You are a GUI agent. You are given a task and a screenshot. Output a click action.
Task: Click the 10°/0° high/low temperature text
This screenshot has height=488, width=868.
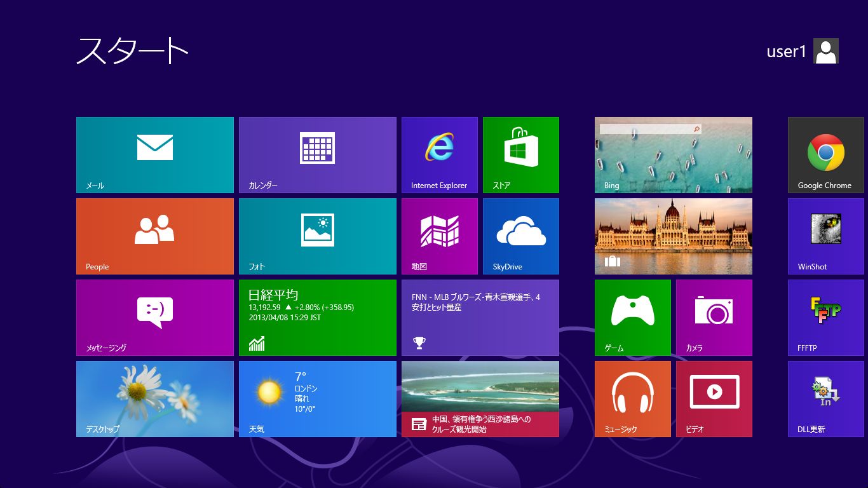(x=305, y=409)
